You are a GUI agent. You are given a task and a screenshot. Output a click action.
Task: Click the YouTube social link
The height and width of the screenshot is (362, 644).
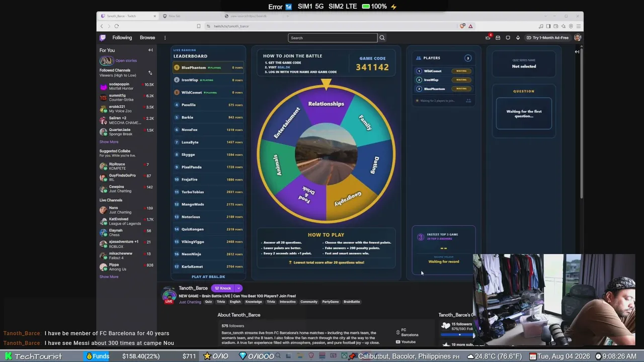[406, 342]
